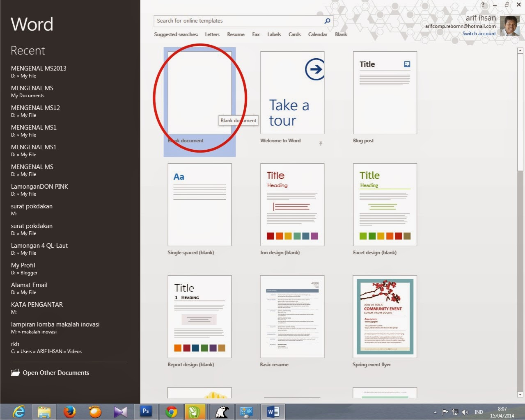Click the arifcomp.rebornn@hotmail.com account email
525x420 pixels.
[x=460, y=26]
